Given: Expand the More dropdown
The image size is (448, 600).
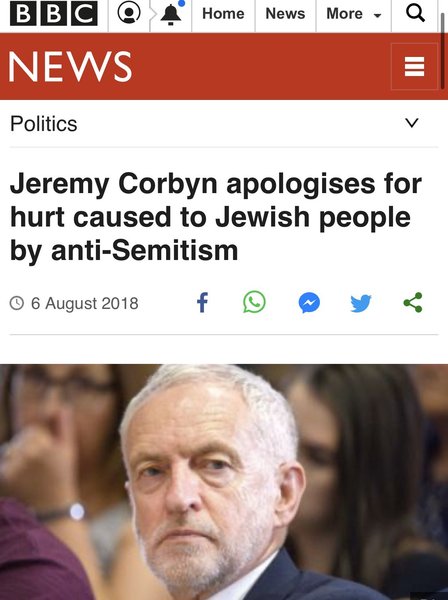Looking at the screenshot, I should coord(354,14).
